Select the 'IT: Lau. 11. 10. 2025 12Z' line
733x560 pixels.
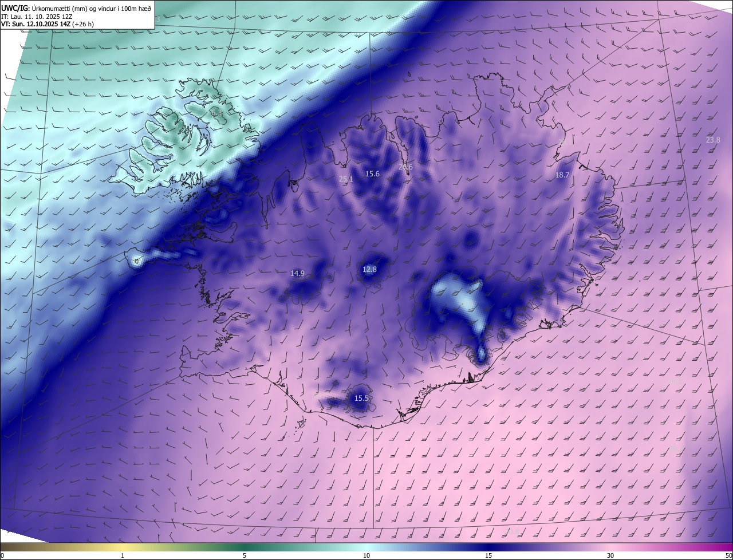click(38, 17)
